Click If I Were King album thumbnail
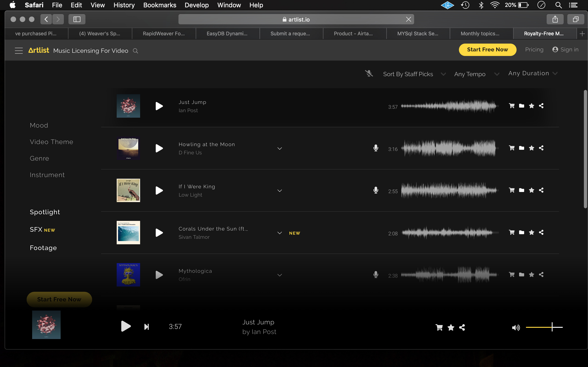The width and height of the screenshot is (588, 367). tap(128, 190)
